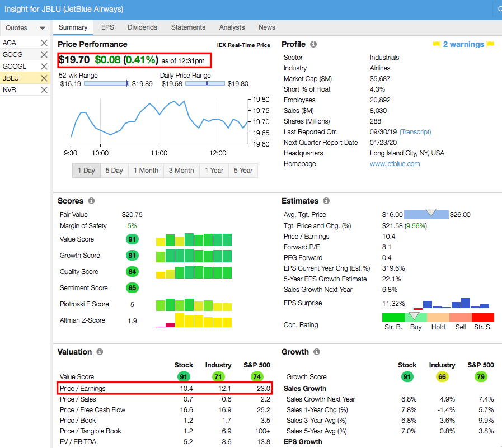The width and height of the screenshot is (502, 448).
Task: Select JBLU in the quotes list
Action: pyautogui.click(x=11, y=78)
